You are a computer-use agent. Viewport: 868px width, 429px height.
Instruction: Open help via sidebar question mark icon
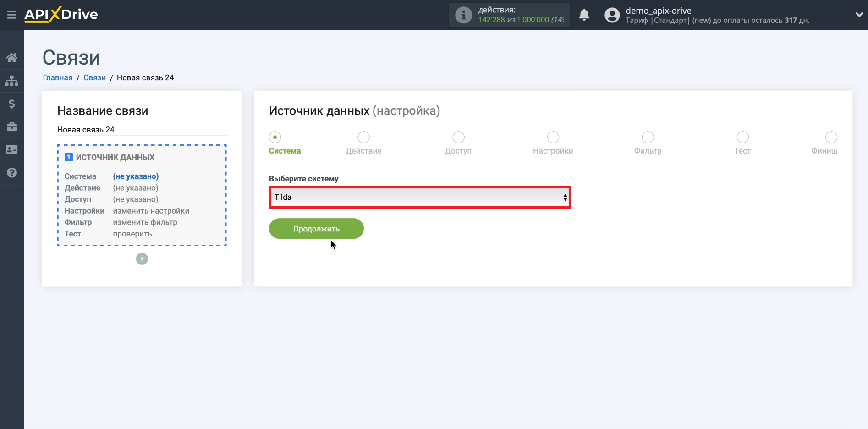(x=12, y=173)
